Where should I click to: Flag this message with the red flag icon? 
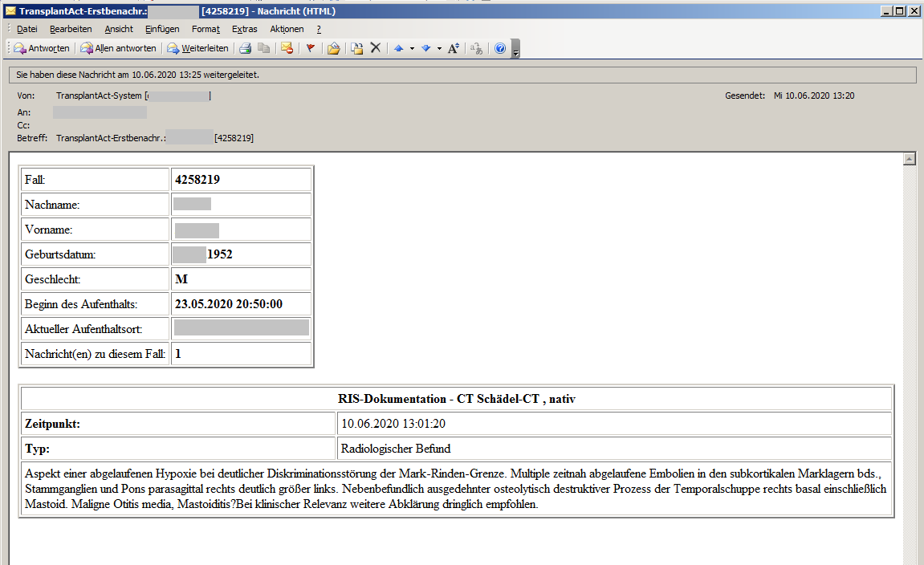311,48
